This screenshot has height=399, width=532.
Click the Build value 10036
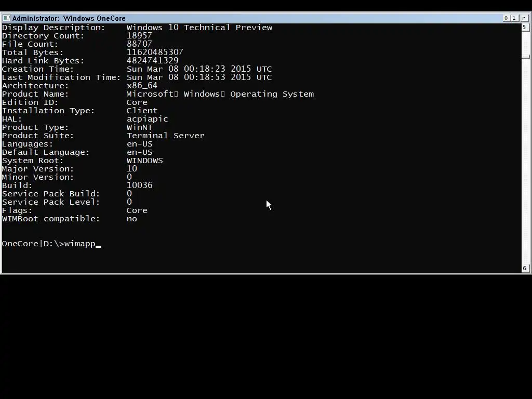pyautogui.click(x=139, y=185)
